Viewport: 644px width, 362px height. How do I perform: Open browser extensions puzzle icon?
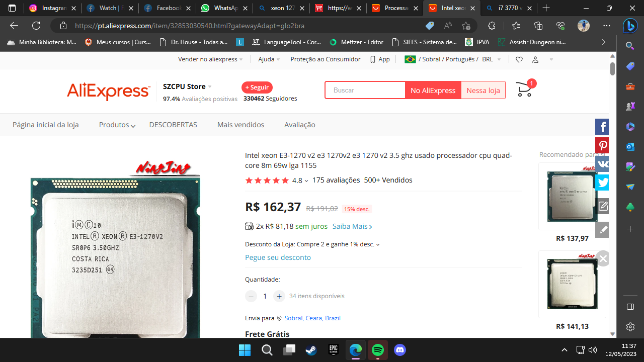[x=492, y=26]
